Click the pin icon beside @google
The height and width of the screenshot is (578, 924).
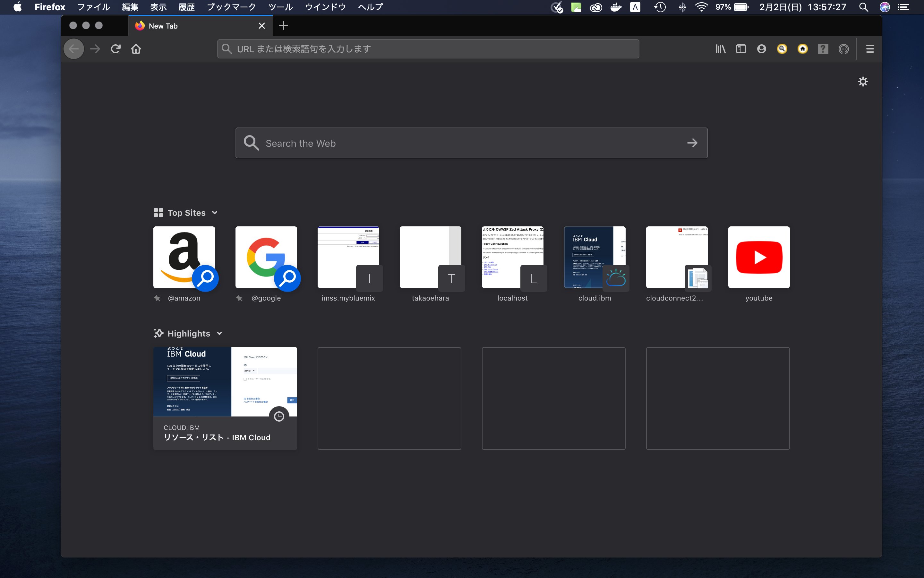[x=239, y=298]
